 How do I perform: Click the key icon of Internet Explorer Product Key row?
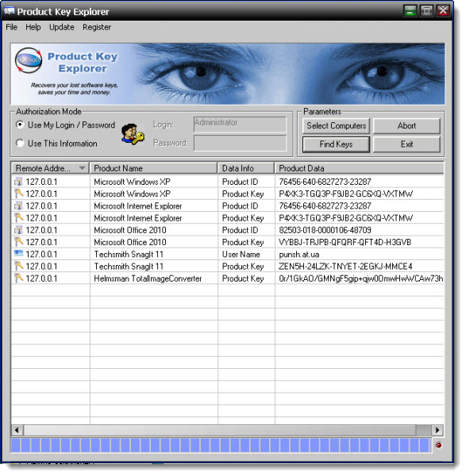(x=18, y=217)
